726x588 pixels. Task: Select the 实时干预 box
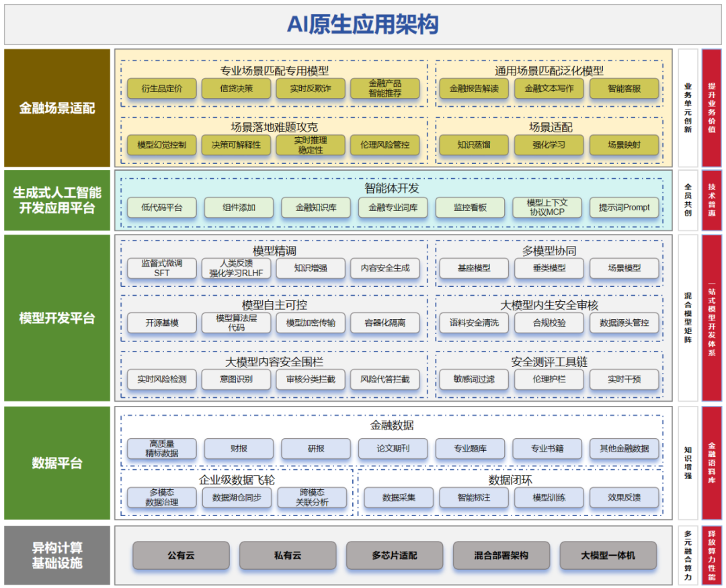tap(624, 379)
